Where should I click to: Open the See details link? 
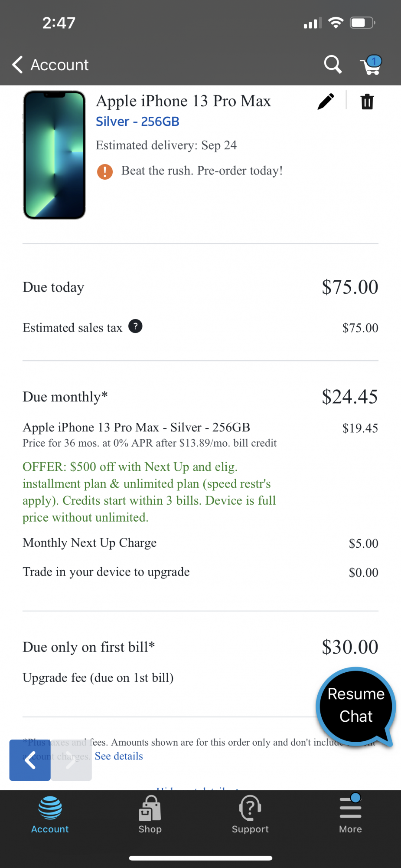pos(119,756)
